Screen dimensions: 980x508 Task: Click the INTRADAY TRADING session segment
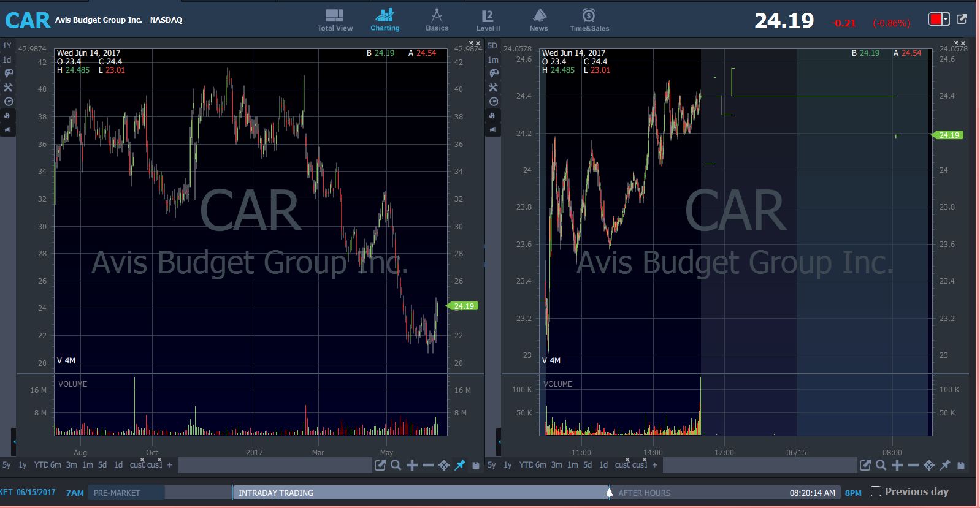(420, 493)
